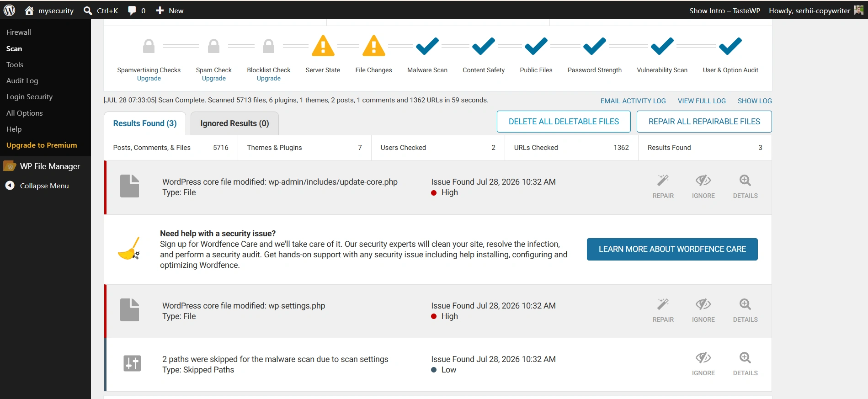This screenshot has width=868, height=399.
Task: Click the Content Safety checkmark icon
Action: (484, 46)
